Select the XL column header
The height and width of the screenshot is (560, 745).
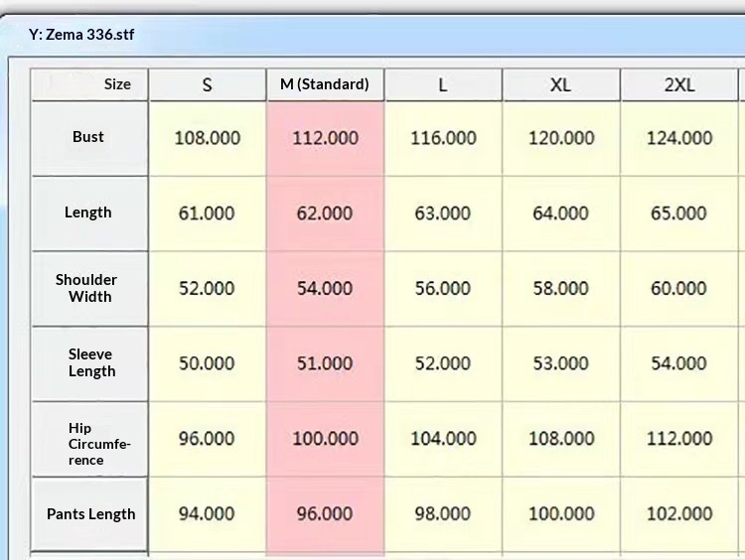[x=561, y=85]
